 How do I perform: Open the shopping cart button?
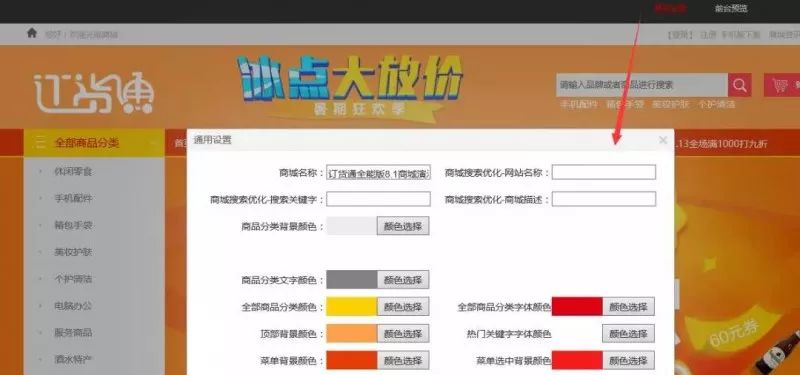point(781,85)
